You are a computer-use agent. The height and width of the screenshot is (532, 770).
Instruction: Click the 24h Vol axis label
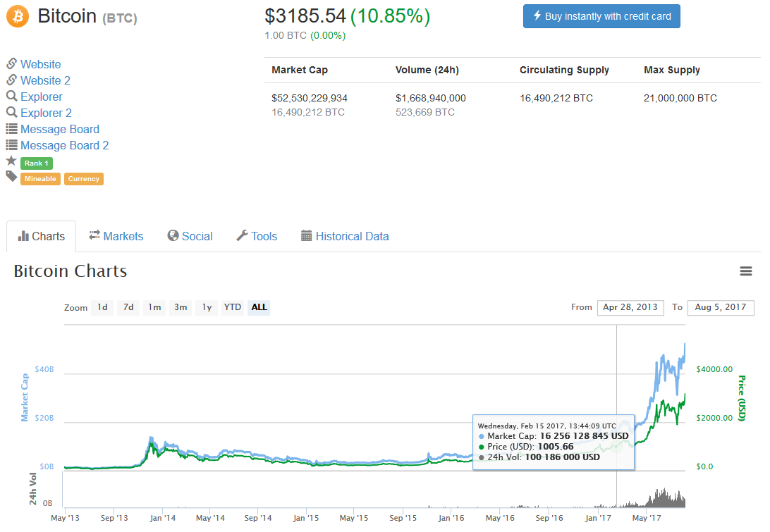pos(32,489)
